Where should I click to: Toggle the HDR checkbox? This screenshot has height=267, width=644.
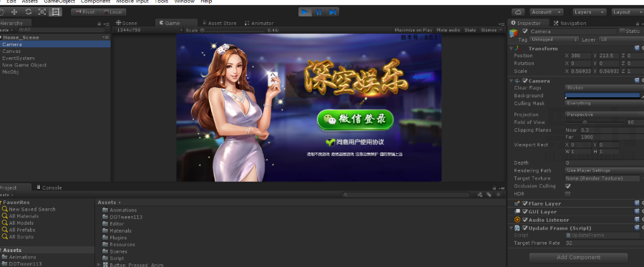tap(568, 194)
